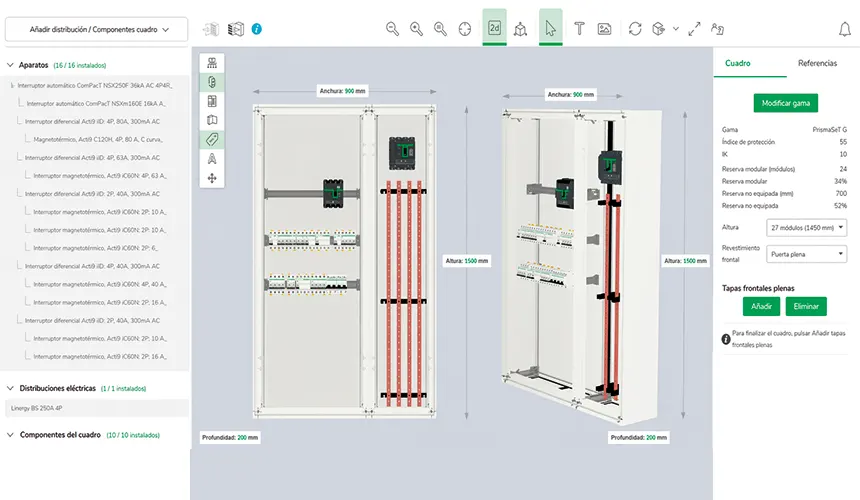Image resolution: width=860 pixels, height=500 pixels.
Task: Click the refresh rotate icon
Action: [635, 29]
